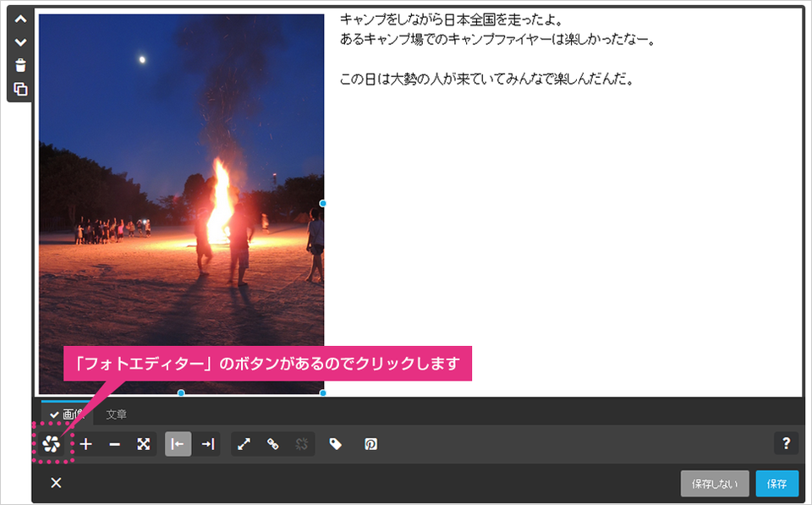The width and height of the screenshot is (812, 505).
Task: Open help with the question mark
Action: click(x=786, y=443)
